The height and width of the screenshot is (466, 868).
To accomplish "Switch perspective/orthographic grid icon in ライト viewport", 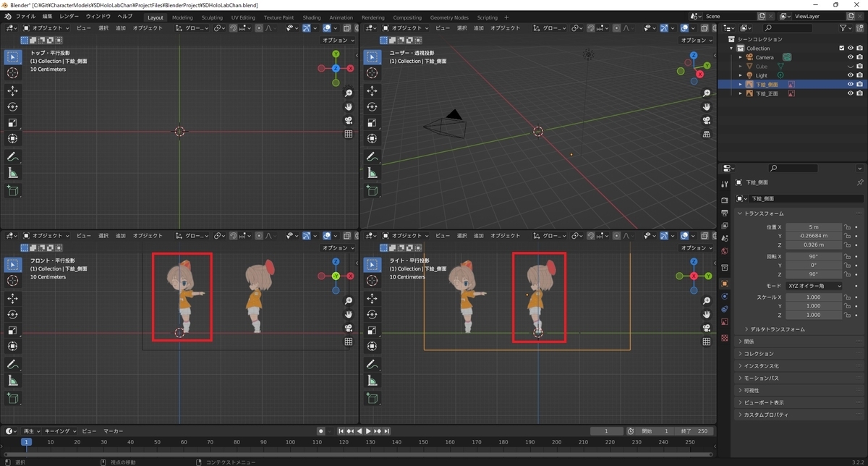I will pos(707,342).
